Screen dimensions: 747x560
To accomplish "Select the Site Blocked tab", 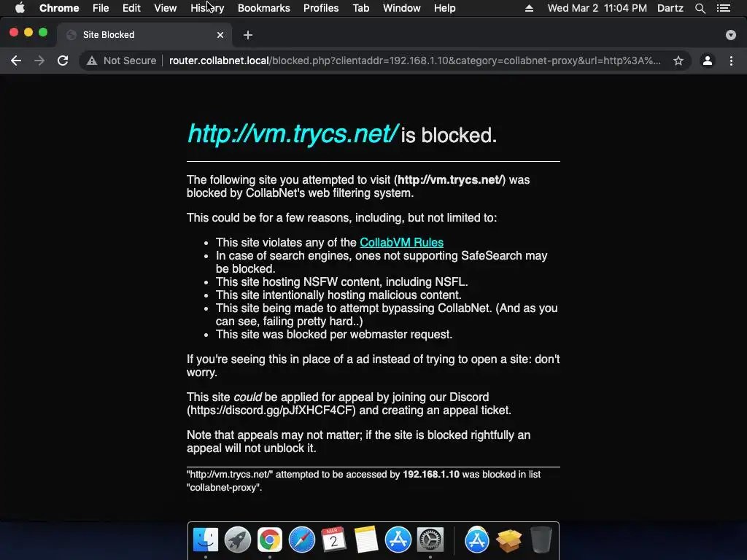I will 145,35.
